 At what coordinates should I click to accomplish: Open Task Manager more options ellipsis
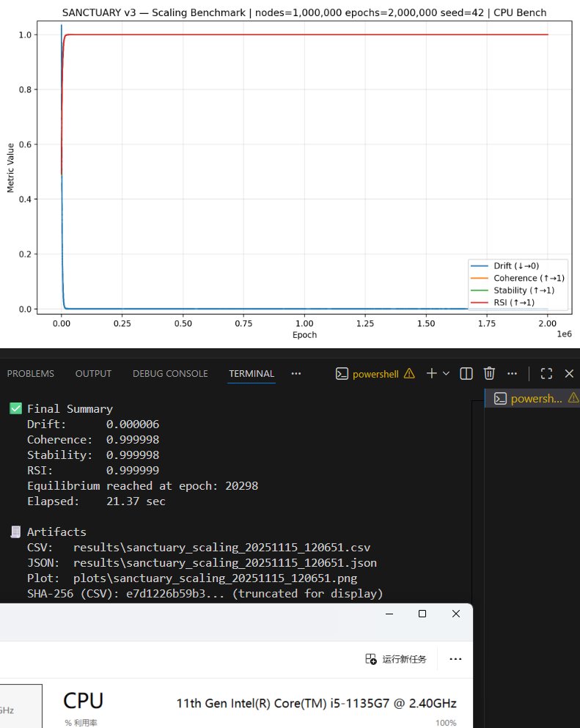455,659
